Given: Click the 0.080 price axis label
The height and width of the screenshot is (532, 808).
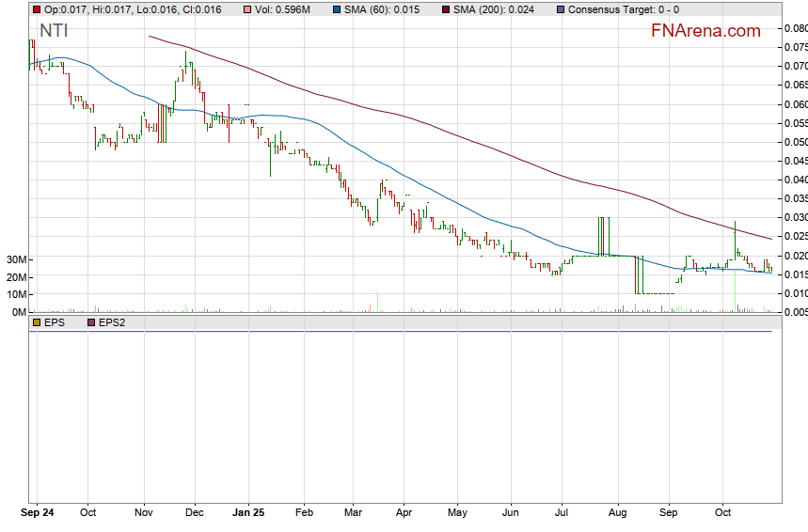Looking at the screenshot, I should pos(795,28).
